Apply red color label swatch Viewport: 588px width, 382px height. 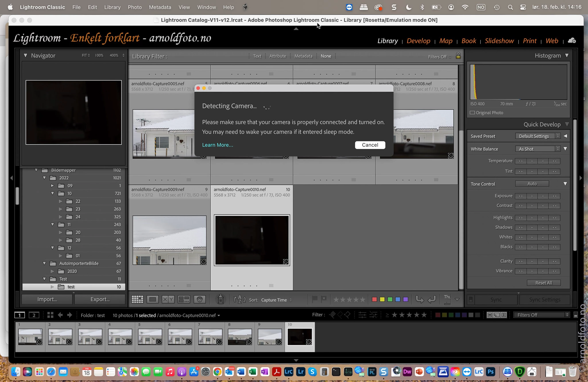374,300
